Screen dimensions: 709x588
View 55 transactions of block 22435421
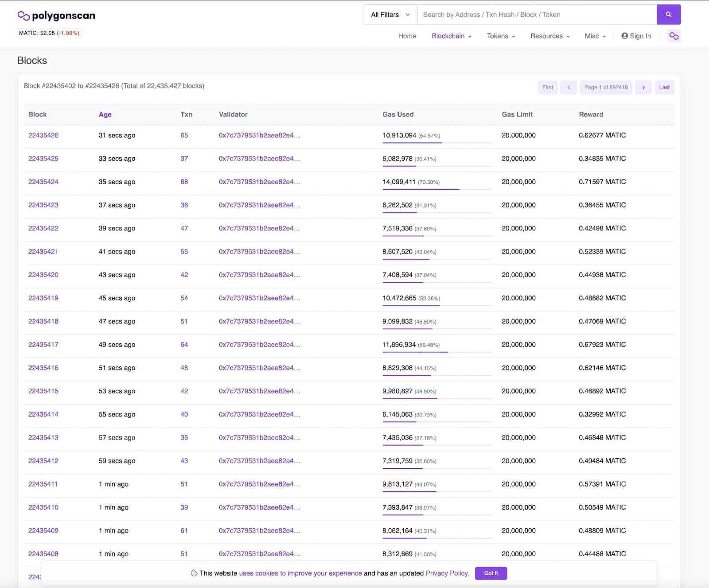point(184,251)
